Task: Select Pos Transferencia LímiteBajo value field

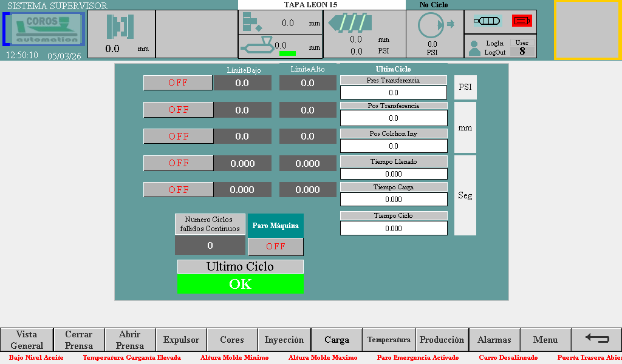Action: point(242,110)
